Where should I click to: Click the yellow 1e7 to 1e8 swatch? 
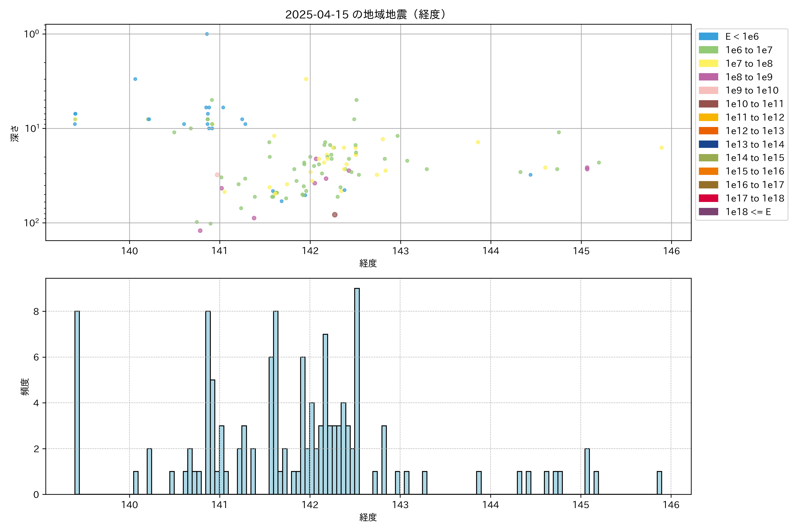tap(708, 63)
